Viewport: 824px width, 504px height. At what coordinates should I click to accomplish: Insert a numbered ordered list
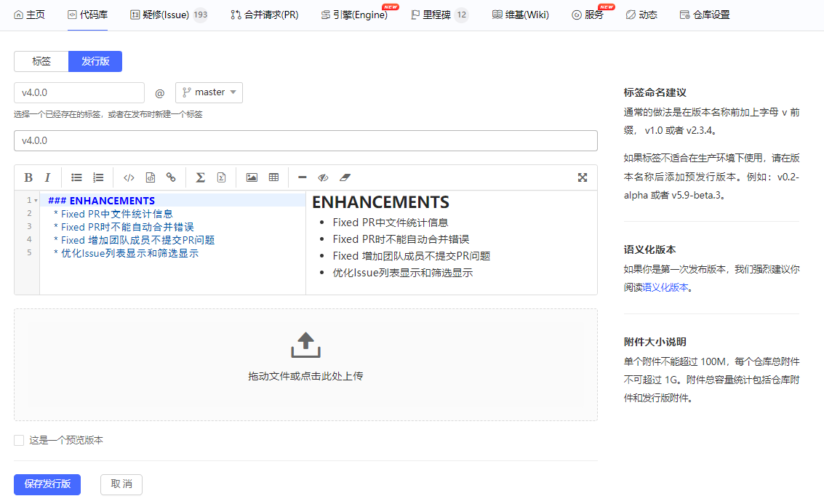pos(98,177)
